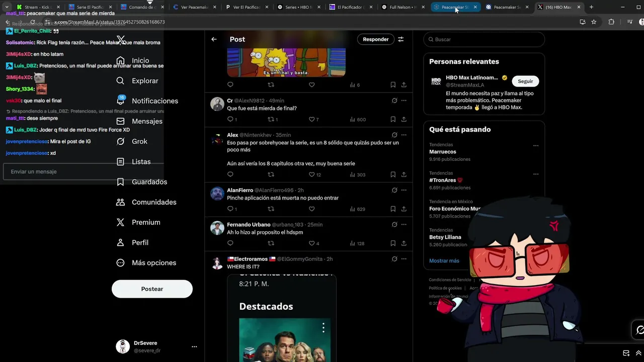
Task: Like Fernando Urbano's post
Action: click(x=311, y=243)
